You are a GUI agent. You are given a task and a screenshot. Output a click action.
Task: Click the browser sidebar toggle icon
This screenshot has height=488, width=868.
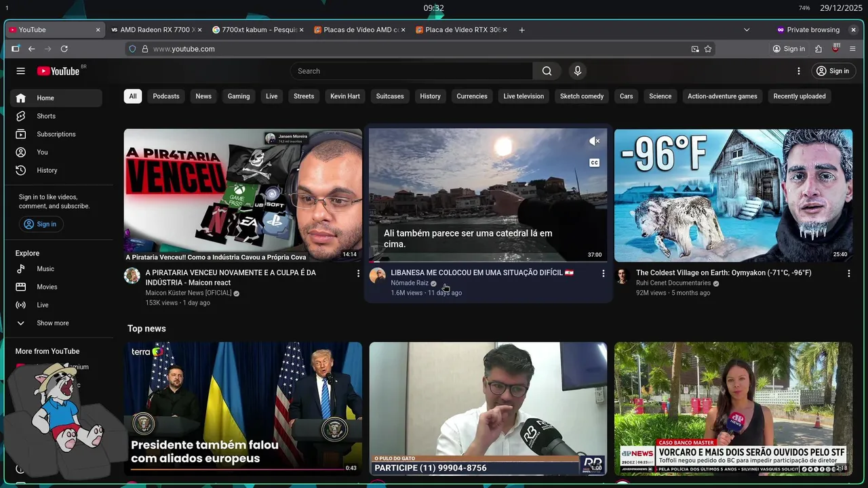pyautogui.click(x=16, y=49)
